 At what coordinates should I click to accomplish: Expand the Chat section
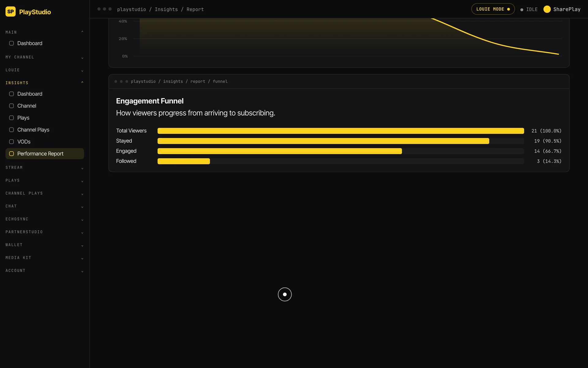click(x=44, y=206)
